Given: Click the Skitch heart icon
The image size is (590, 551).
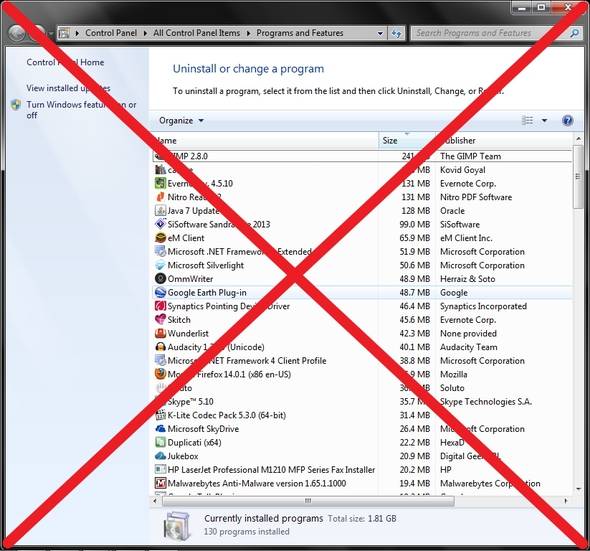Looking at the screenshot, I should [160, 320].
